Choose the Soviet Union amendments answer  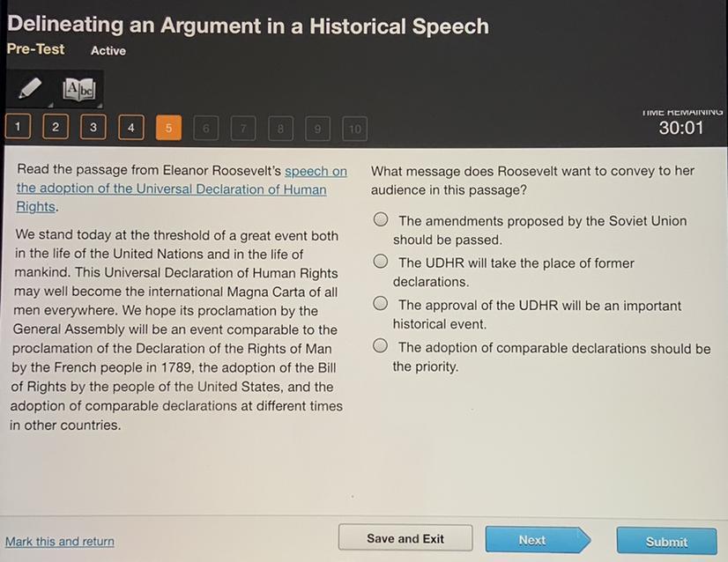[381, 219]
